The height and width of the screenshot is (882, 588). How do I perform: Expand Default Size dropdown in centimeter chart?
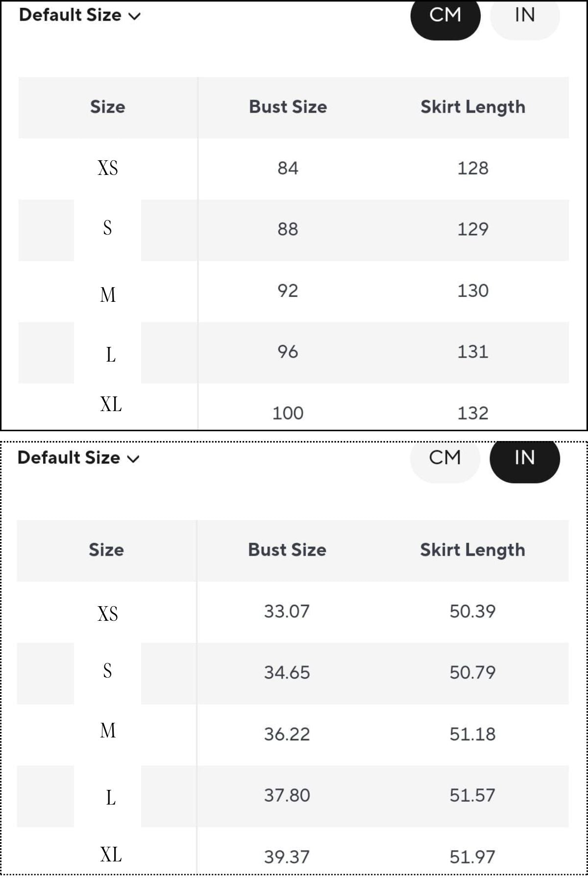pyautogui.click(x=78, y=15)
